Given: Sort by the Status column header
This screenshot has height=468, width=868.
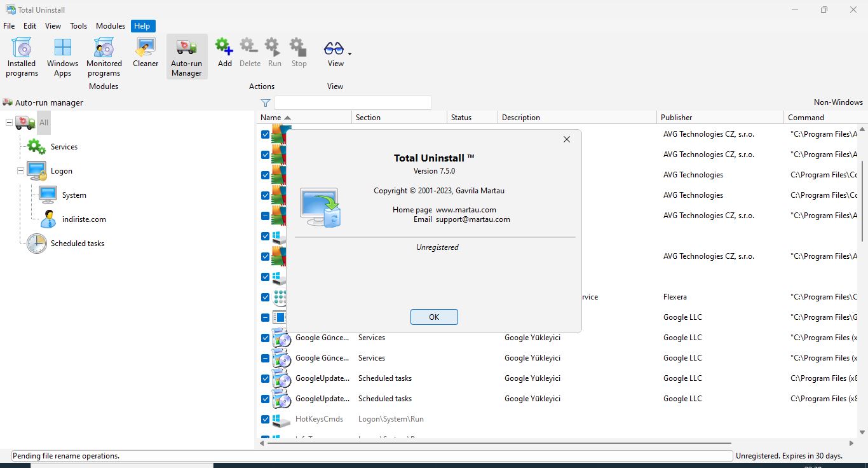Looking at the screenshot, I should point(472,118).
